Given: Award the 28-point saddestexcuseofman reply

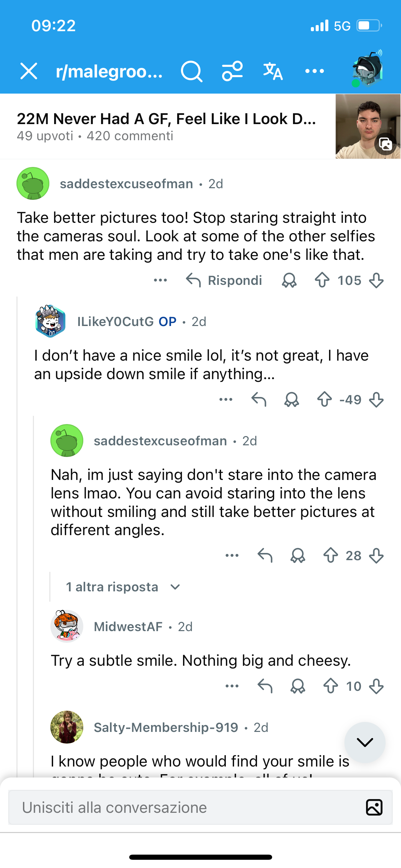Looking at the screenshot, I should [x=297, y=555].
